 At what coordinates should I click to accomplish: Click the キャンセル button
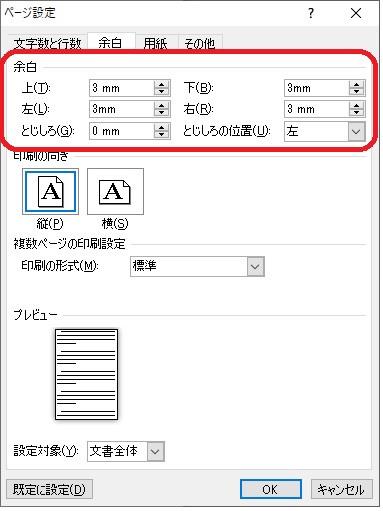coord(341,489)
